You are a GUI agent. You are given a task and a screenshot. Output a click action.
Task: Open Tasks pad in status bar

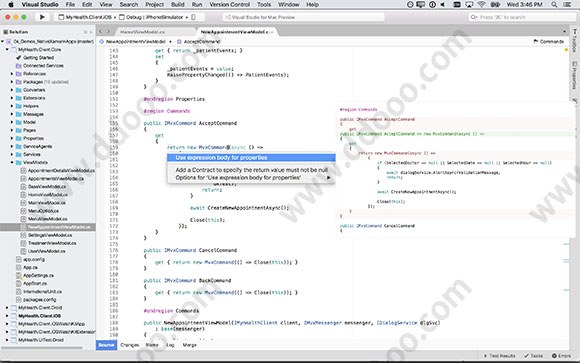(533, 356)
